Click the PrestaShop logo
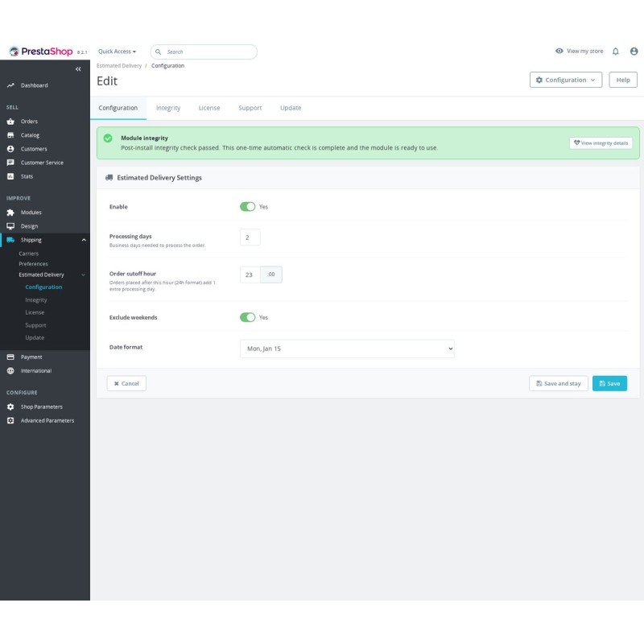Viewport: 644px width, 644px height. tap(41, 52)
